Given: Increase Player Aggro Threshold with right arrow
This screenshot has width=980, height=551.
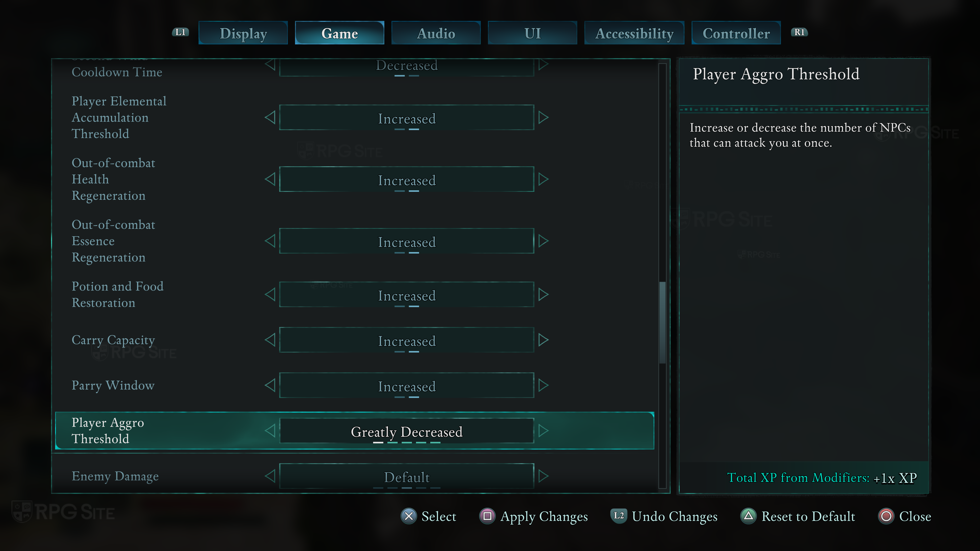Looking at the screenshot, I should [543, 431].
